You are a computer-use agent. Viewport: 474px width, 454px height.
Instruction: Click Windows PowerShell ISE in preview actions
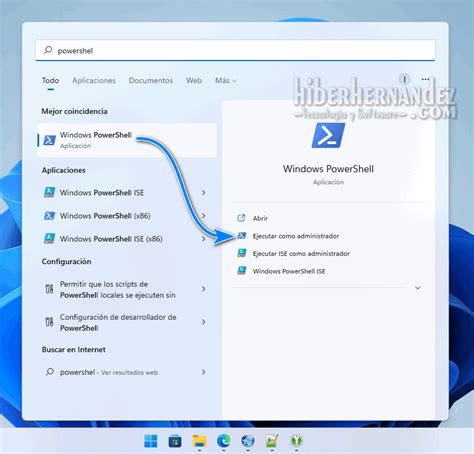click(289, 271)
